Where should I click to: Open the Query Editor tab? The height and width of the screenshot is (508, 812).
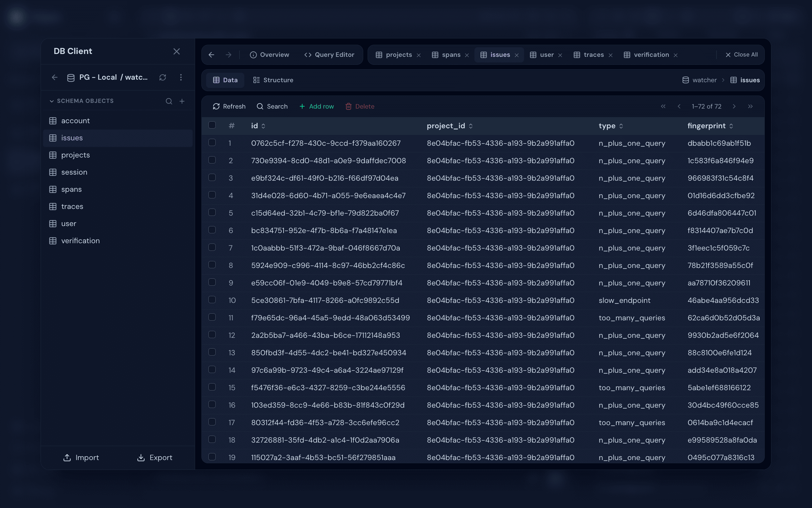(x=329, y=55)
